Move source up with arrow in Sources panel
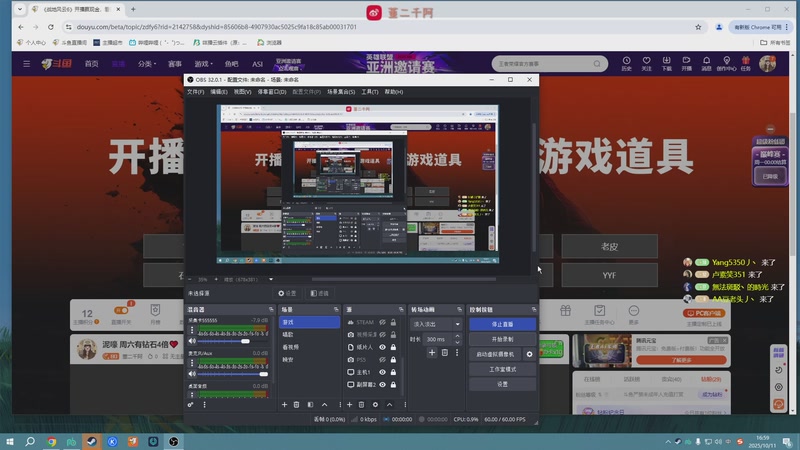The height and width of the screenshot is (450, 800). click(x=389, y=405)
